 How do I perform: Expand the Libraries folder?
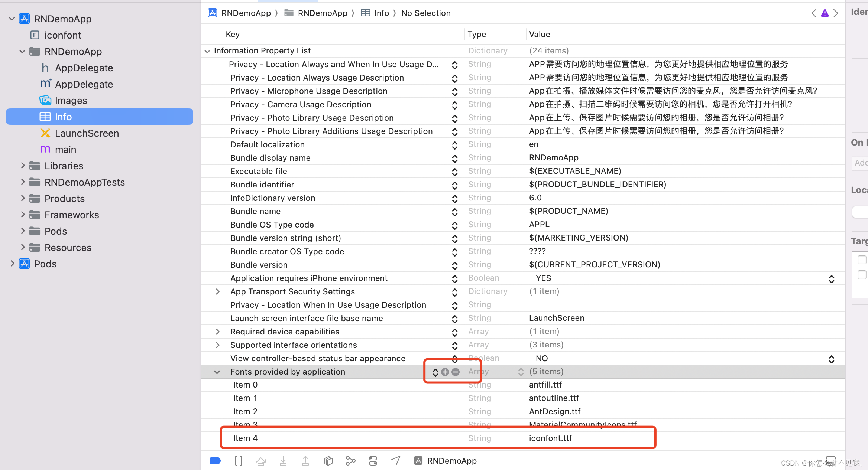23,166
